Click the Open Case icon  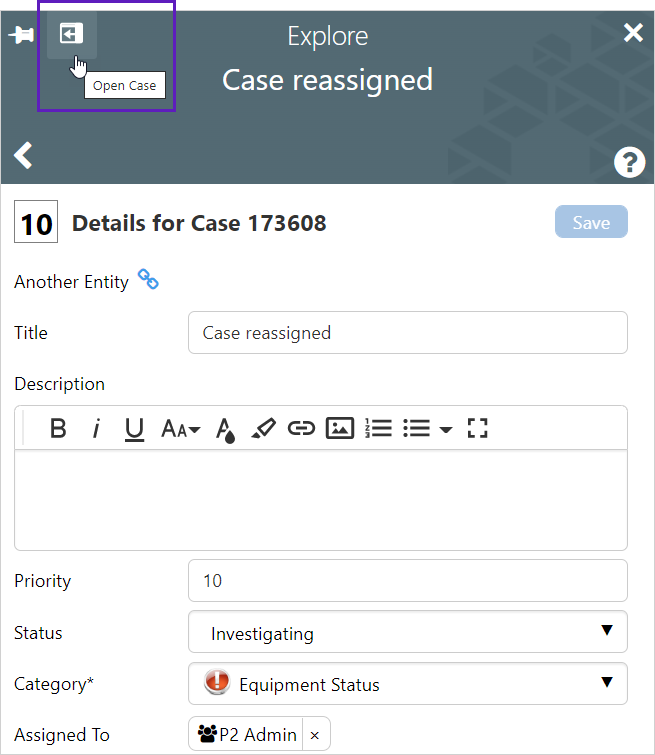point(71,34)
